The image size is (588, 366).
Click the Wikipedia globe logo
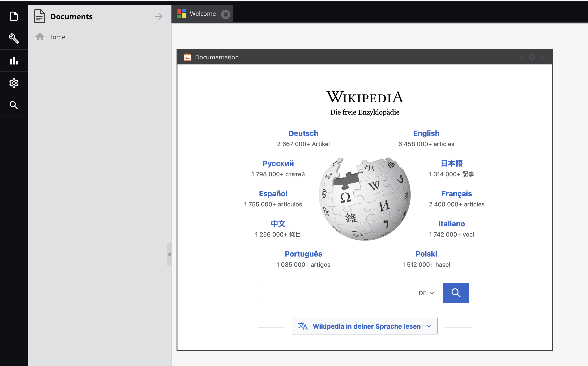(365, 199)
